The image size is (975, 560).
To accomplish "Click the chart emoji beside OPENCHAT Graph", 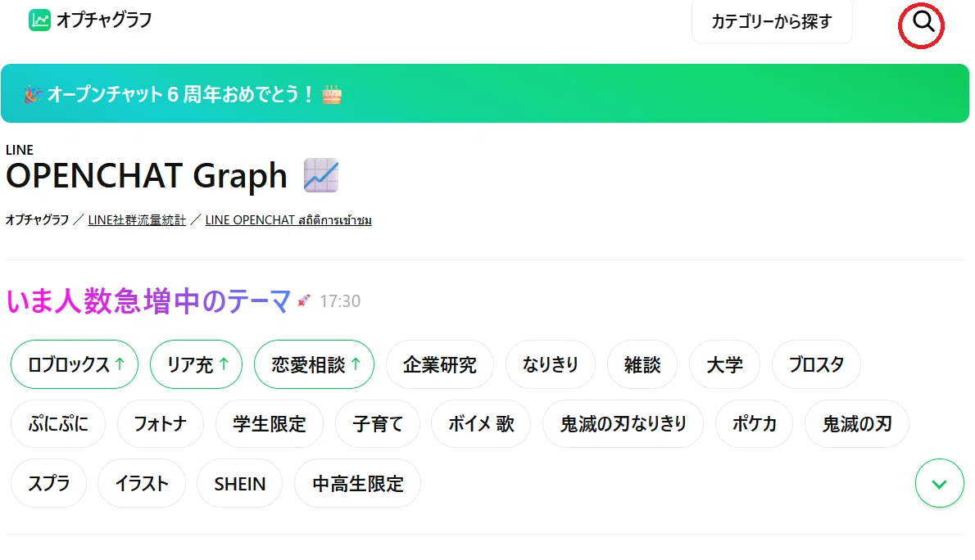I will (321, 175).
